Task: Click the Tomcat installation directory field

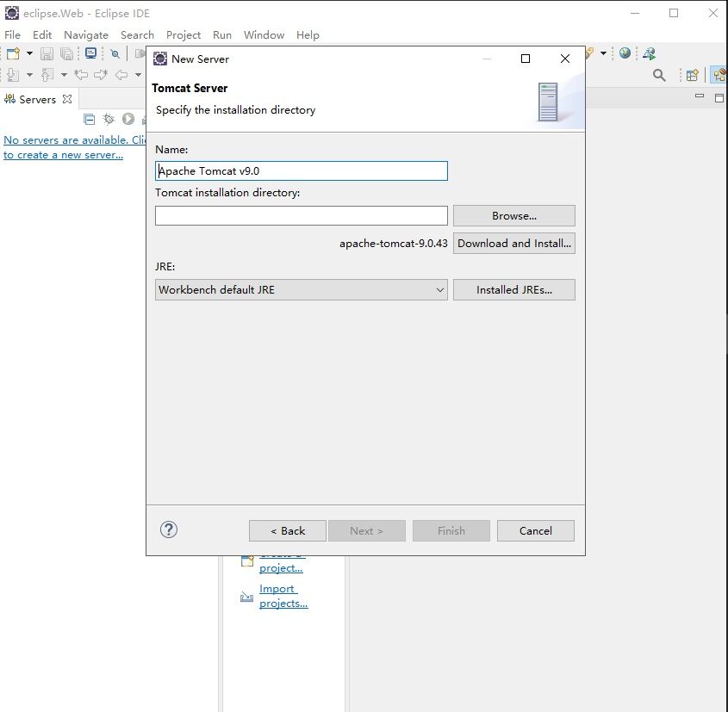Action: (x=302, y=216)
